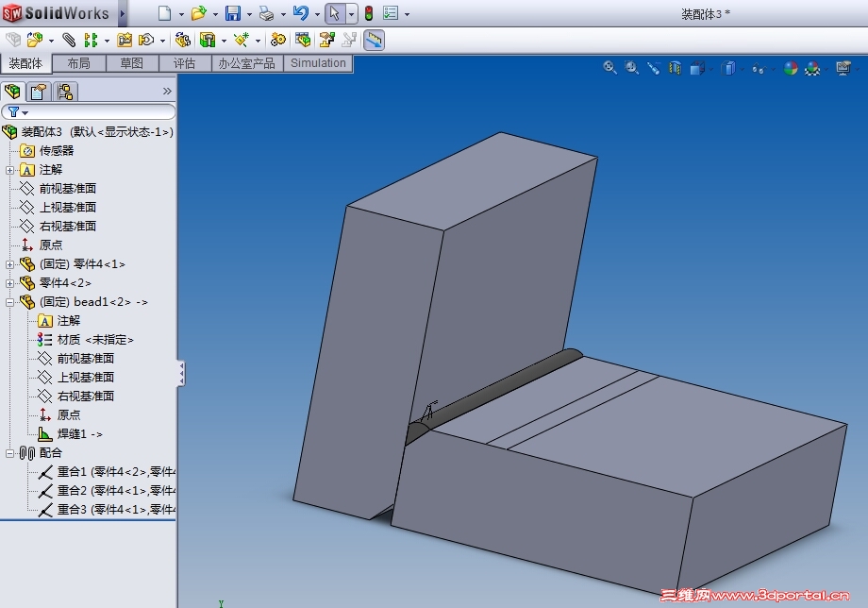868x608 pixels.
Task: Switch to the 办公室产品 tab
Action: coord(247,63)
